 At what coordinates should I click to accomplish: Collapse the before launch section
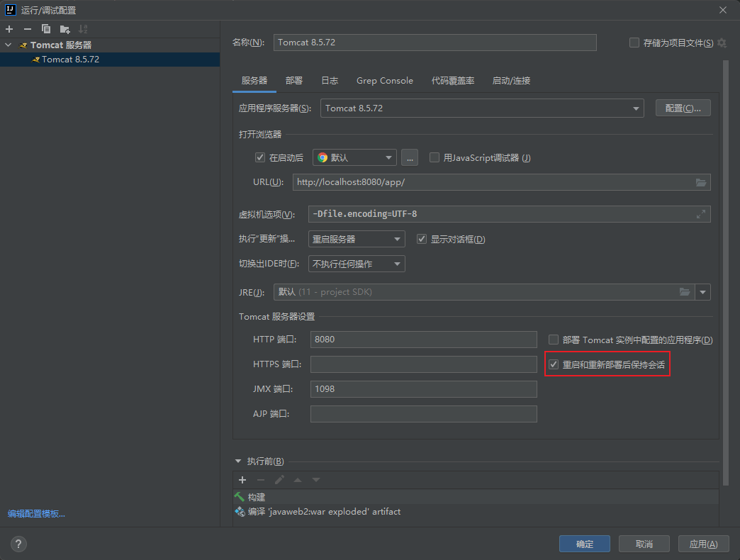(x=238, y=461)
